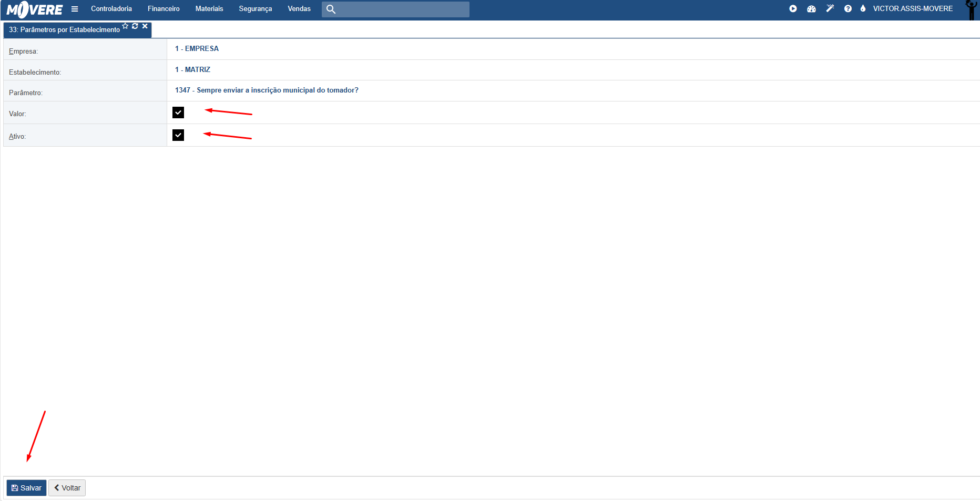Click the '1347 - Sempre enviar a inscrição municipal' text
The height and width of the screenshot is (501, 980).
click(x=267, y=90)
